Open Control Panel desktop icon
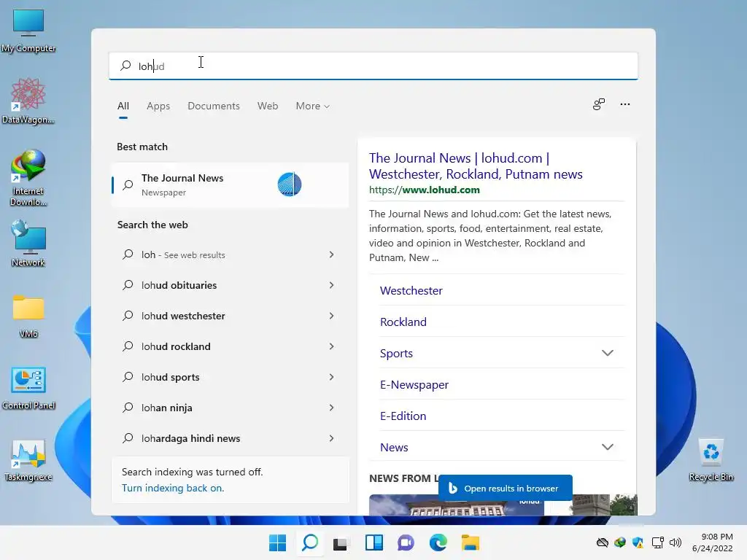 tap(28, 388)
